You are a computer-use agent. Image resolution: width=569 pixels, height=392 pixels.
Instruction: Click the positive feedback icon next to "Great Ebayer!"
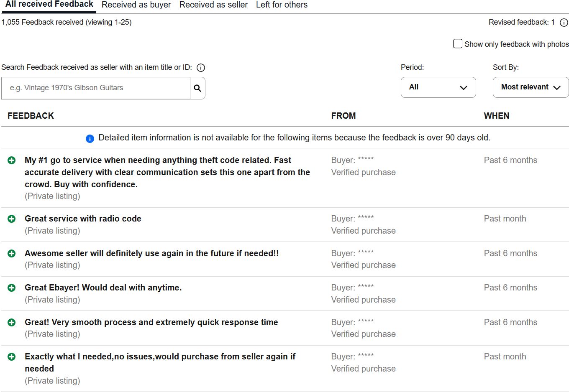(x=11, y=288)
